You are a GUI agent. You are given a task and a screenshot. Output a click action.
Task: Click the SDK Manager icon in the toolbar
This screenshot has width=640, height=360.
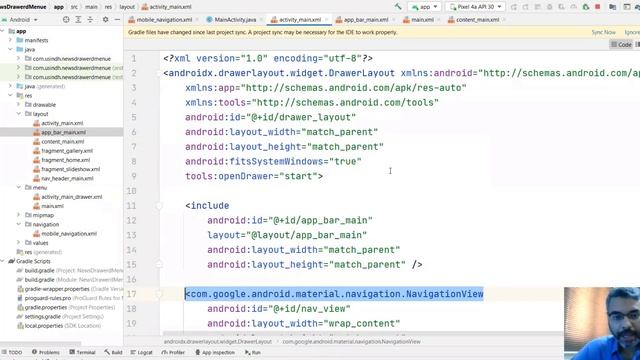click(627, 7)
